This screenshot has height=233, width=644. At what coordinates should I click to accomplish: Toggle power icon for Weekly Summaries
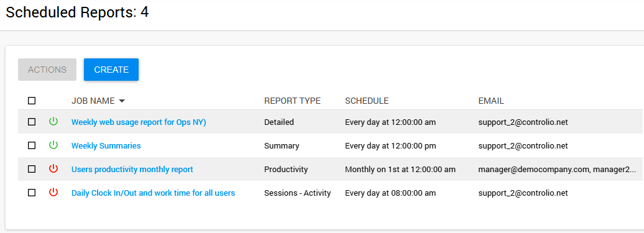[x=53, y=145]
